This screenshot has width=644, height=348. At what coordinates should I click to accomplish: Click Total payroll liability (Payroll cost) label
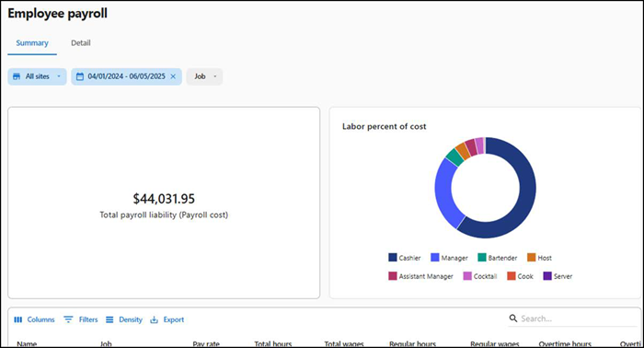point(164,215)
